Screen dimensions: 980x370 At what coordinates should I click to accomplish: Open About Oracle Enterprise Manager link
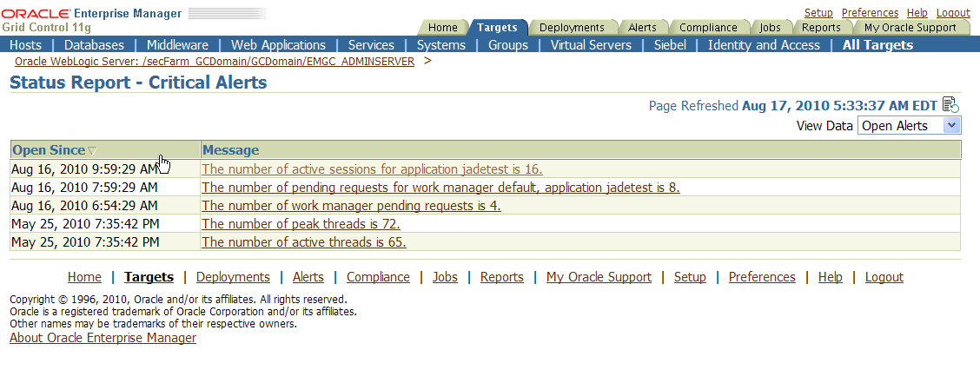pos(103,338)
